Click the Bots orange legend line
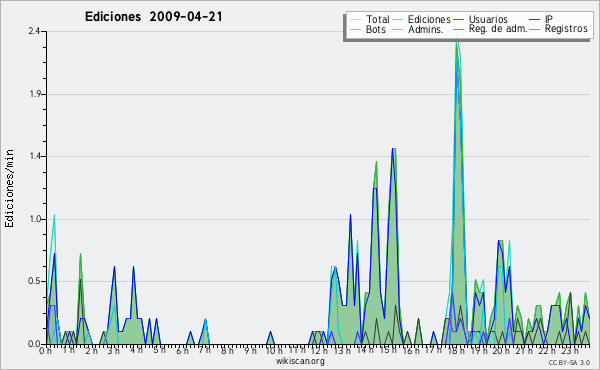Image resolution: width=600 pixels, height=370 pixels. 355,29
